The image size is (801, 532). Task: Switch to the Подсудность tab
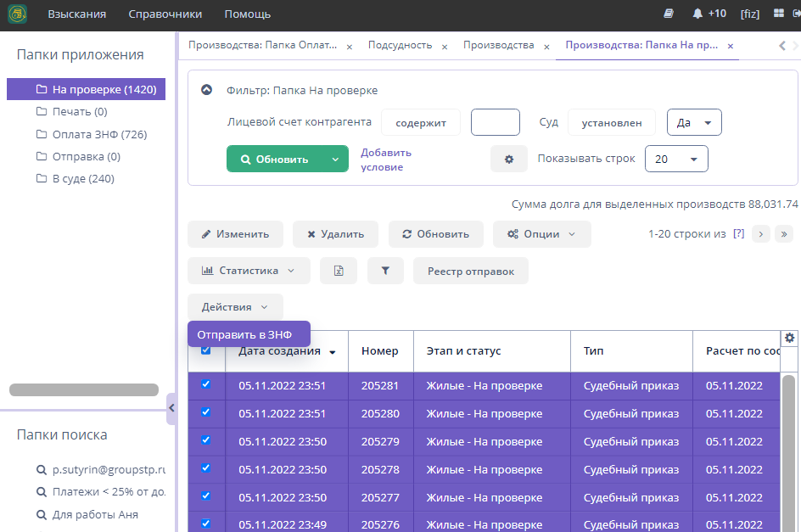400,45
